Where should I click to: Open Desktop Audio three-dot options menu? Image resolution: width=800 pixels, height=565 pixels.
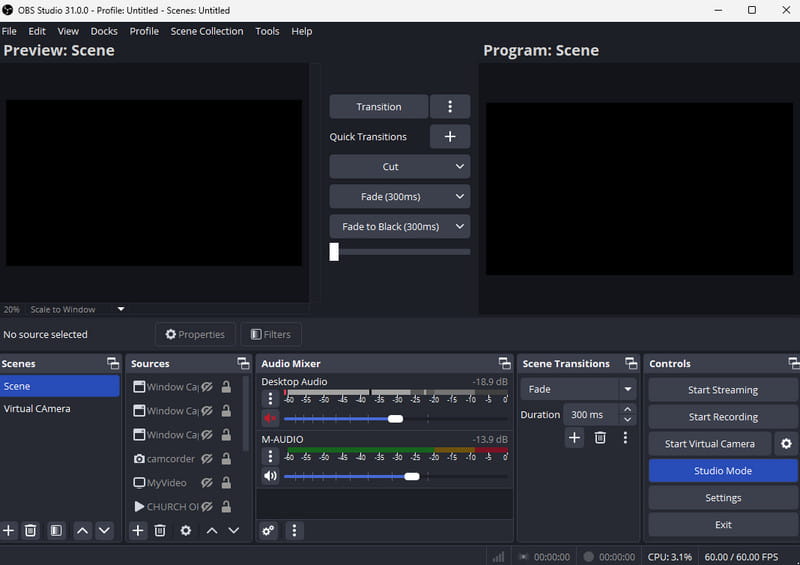click(270, 398)
